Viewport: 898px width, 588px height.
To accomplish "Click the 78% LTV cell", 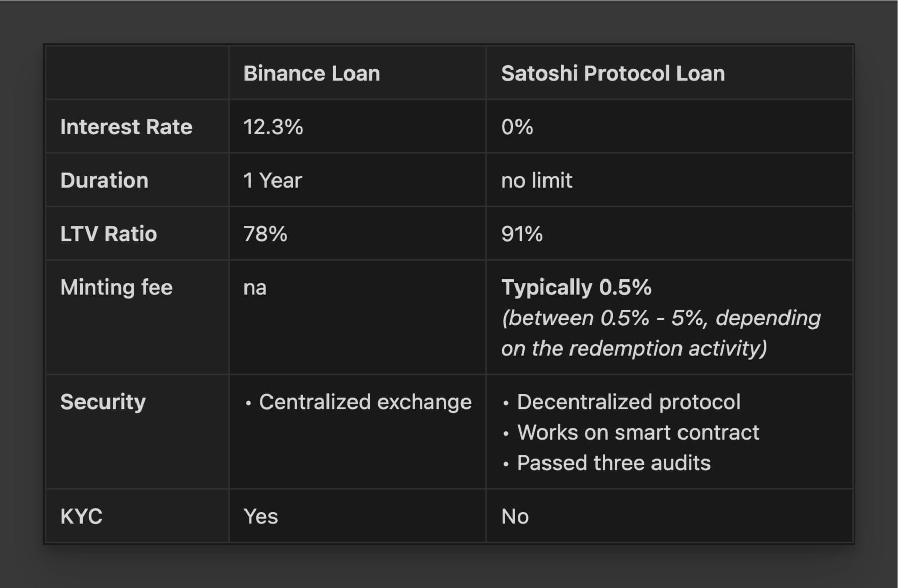I will tap(265, 234).
